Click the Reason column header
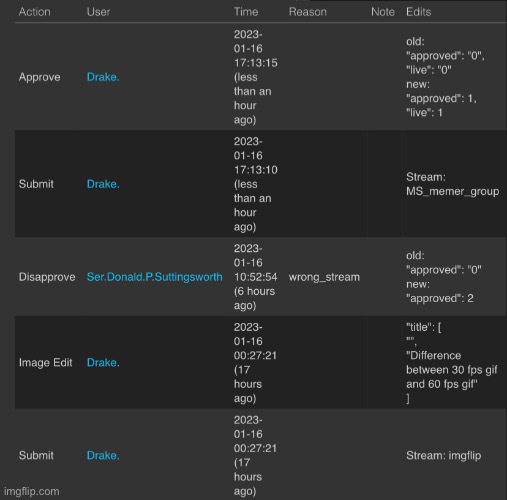 click(308, 12)
